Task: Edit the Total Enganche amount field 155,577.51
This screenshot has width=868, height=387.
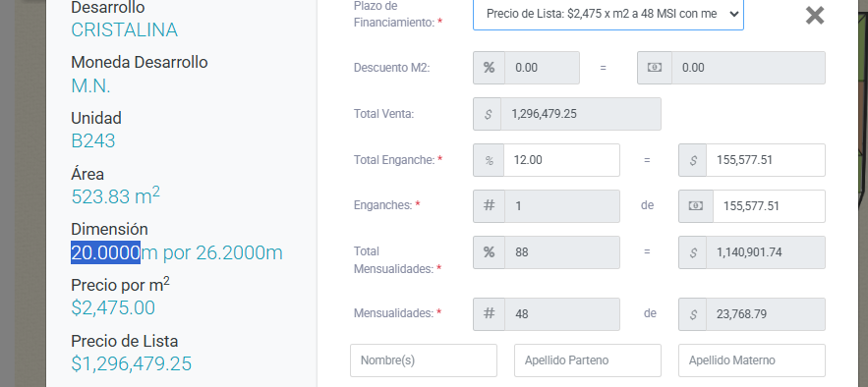Action: [766, 160]
